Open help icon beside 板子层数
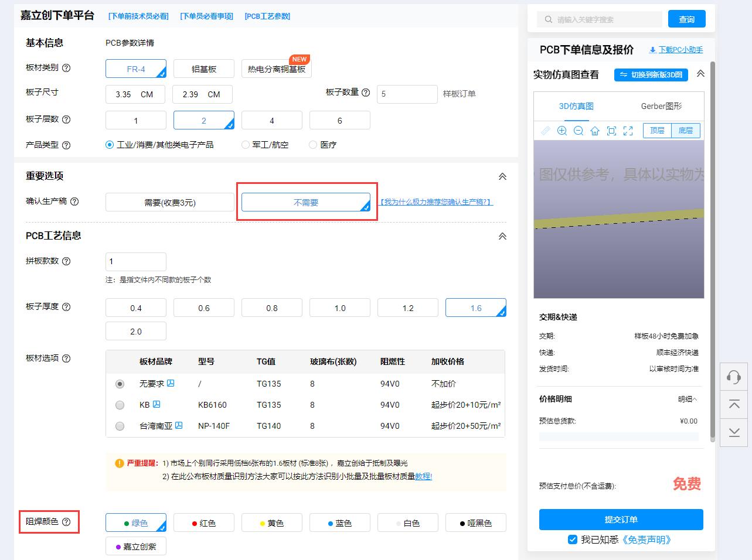This screenshot has height=560, width=752. point(66,119)
